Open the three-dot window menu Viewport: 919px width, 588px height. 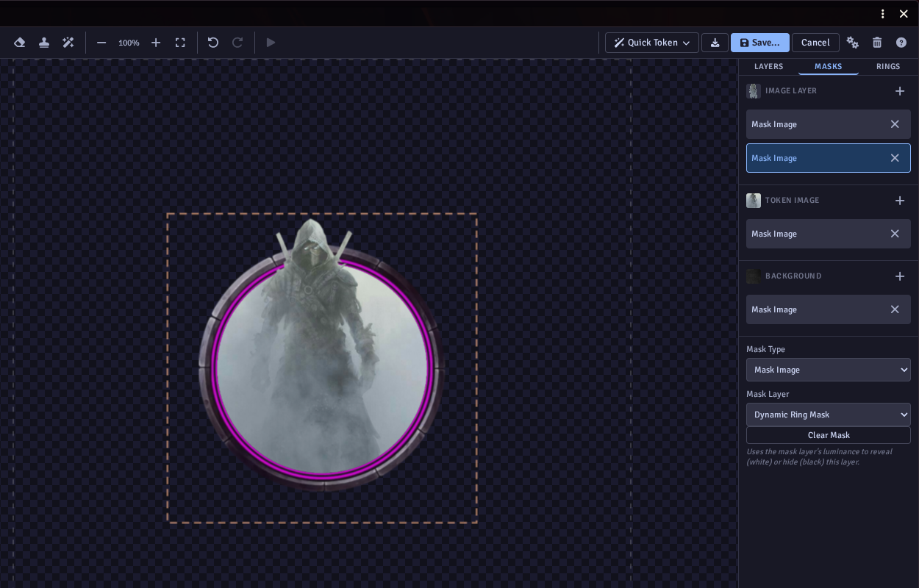883,14
